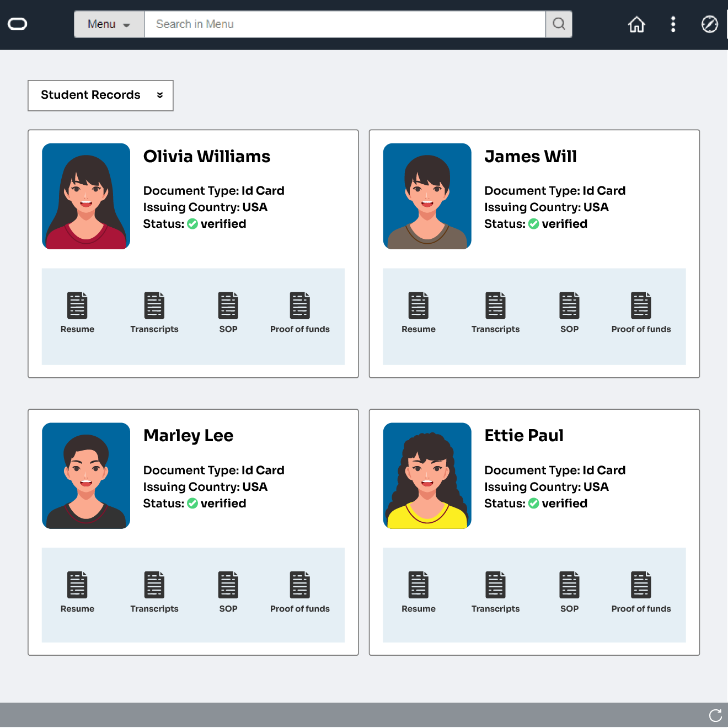Open Ettie Paul's Transcripts icon
The height and width of the screenshot is (728, 728).
pyautogui.click(x=495, y=585)
